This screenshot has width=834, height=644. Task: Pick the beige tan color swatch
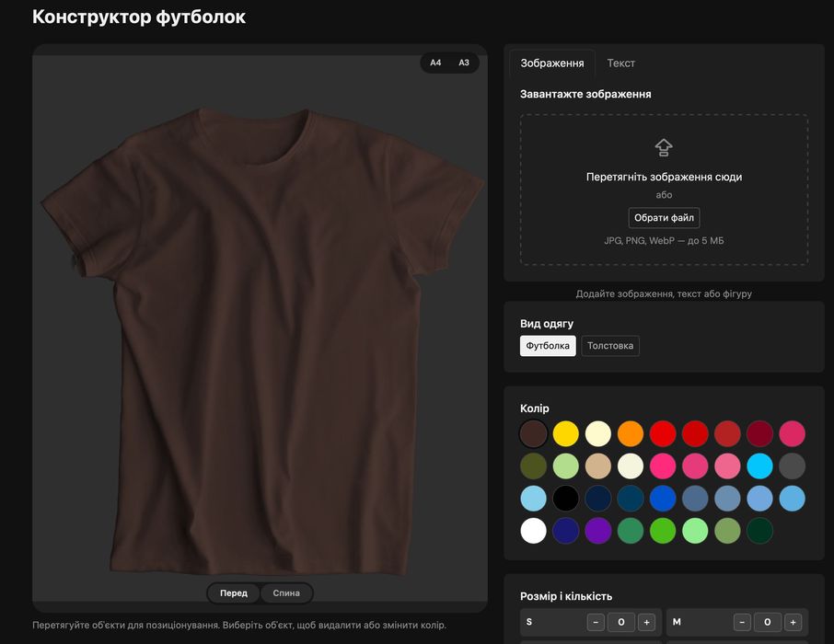click(597, 466)
